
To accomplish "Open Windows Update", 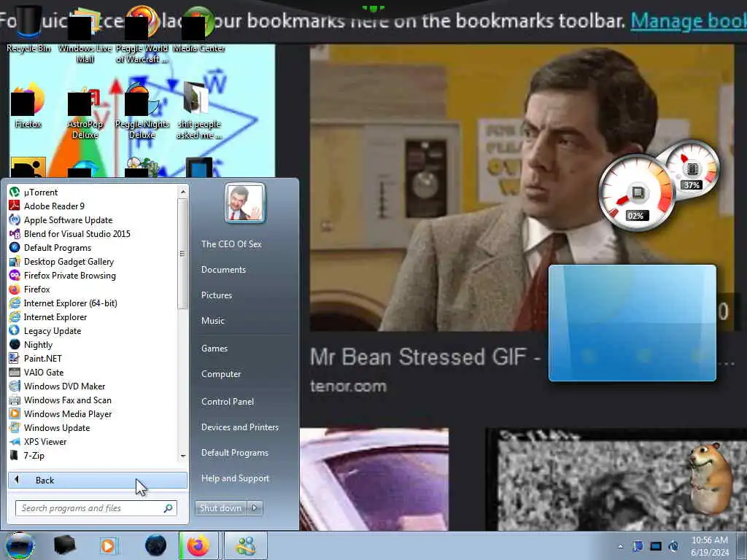I will [x=50, y=427].
